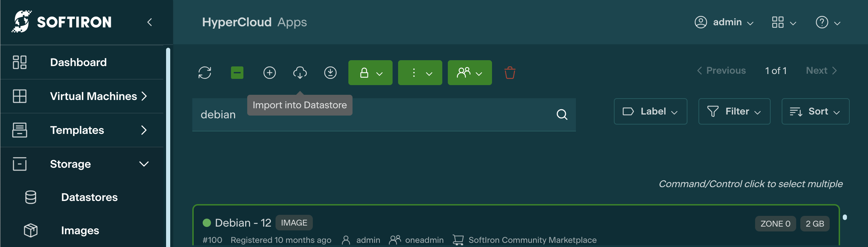Image resolution: width=868 pixels, height=247 pixels.
Task: Toggle the green deselect-all checkbox
Action: pyautogui.click(x=237, y=73)
